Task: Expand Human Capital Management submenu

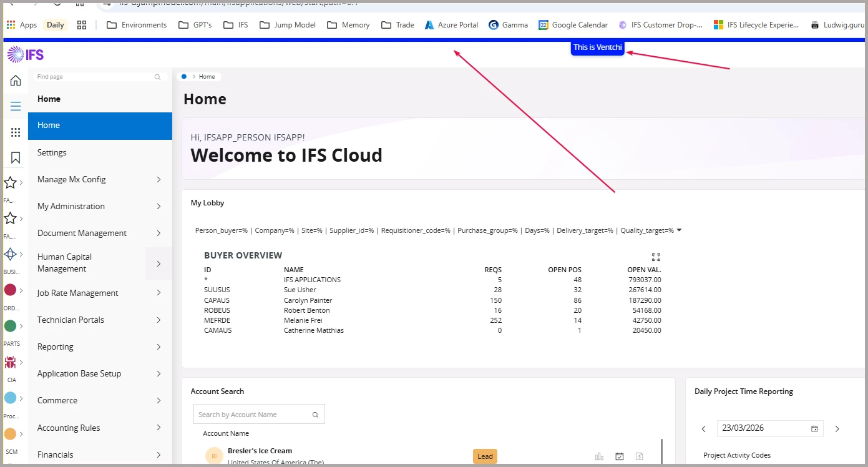Action: pos(158,263)
